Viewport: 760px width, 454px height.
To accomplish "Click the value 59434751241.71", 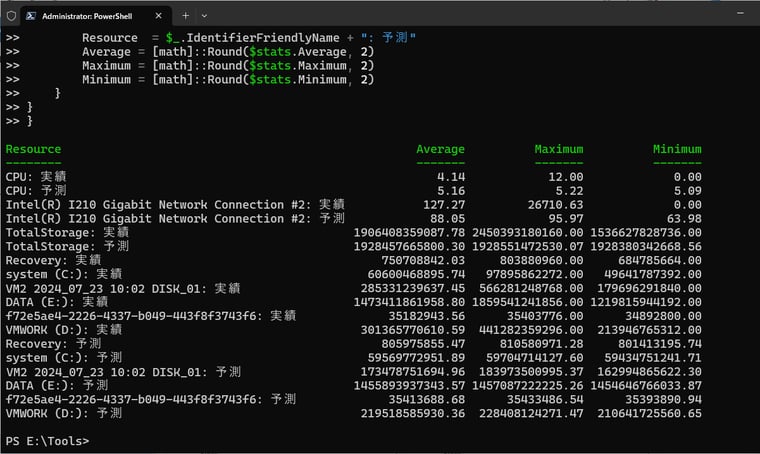I will click(652, 358).
